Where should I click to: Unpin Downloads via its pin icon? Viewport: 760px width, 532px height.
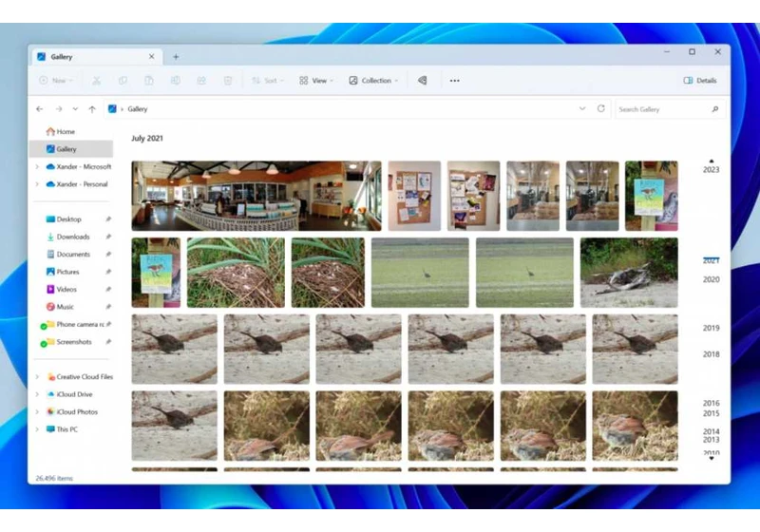(108, 237)
